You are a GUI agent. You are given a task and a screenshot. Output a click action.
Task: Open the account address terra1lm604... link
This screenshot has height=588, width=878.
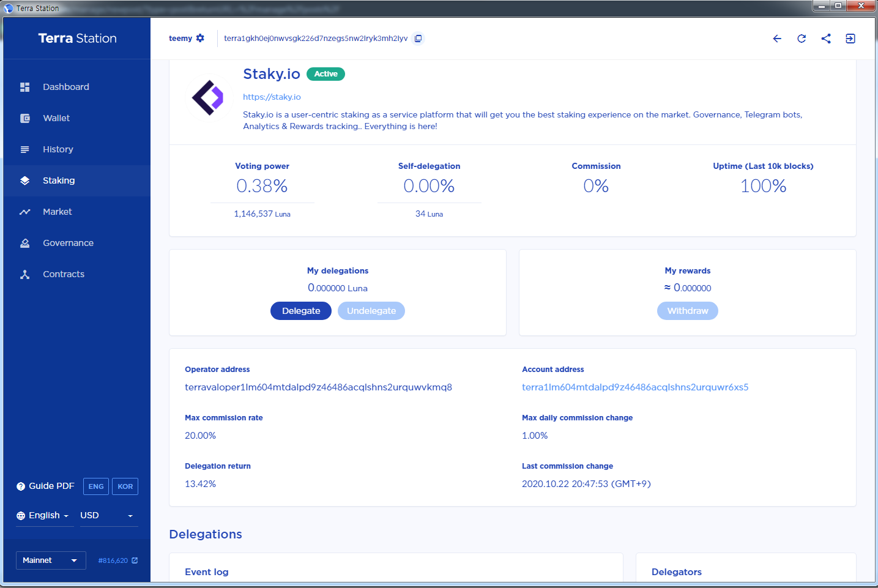[635, 387]
